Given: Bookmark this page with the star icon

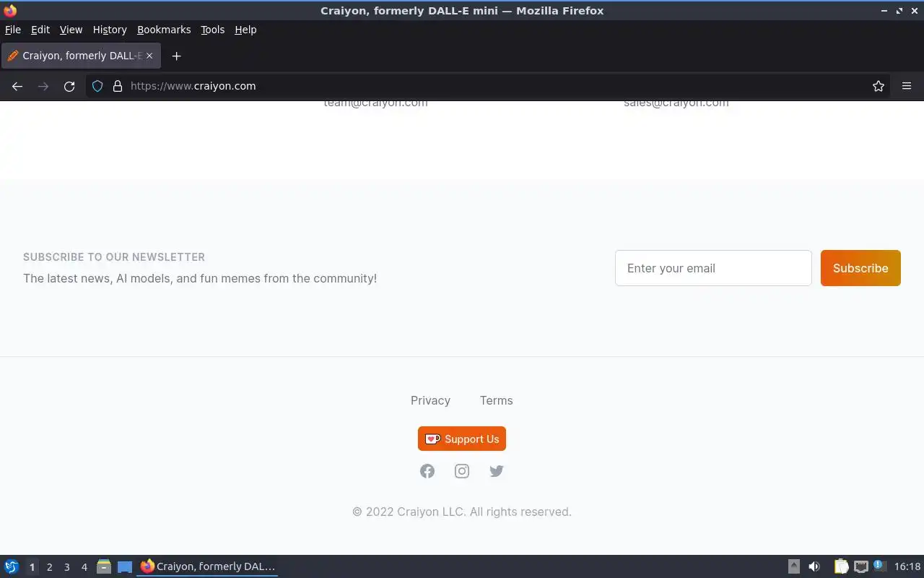Looking at the screenshot, I should (x=879, y=86).
